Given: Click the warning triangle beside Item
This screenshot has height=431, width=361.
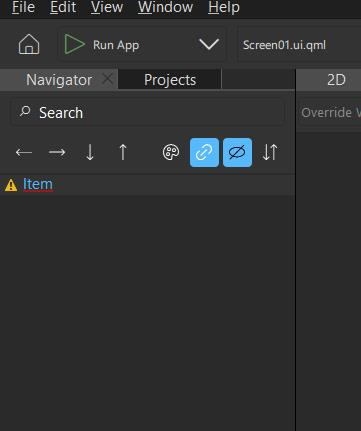Looking at the screenshot, I should tap(11, 185).
